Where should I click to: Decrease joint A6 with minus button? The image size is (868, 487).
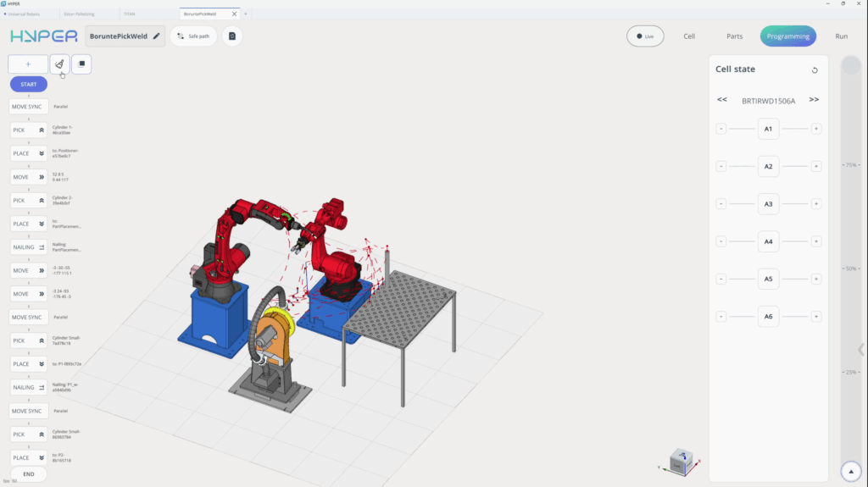coord(721,317)
